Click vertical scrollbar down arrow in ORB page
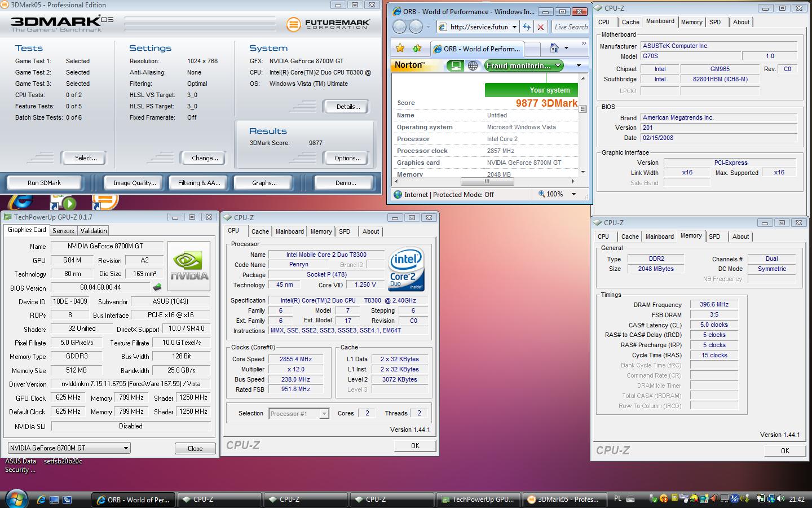Image resolution: width=812 pixels, height=508 pixels. pos(583,172)
